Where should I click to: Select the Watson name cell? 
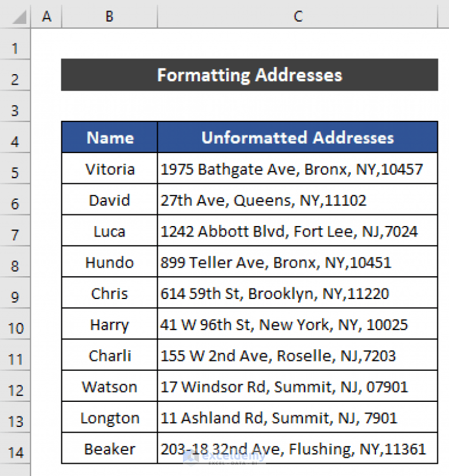coord(109,387)
